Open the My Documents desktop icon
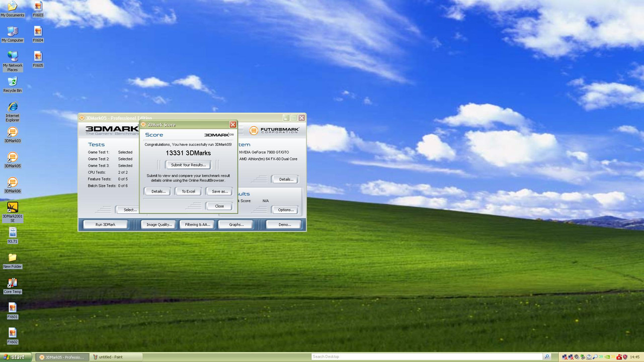Image resolution: width=644 pixels, height=362 pixels. [12, 8]
